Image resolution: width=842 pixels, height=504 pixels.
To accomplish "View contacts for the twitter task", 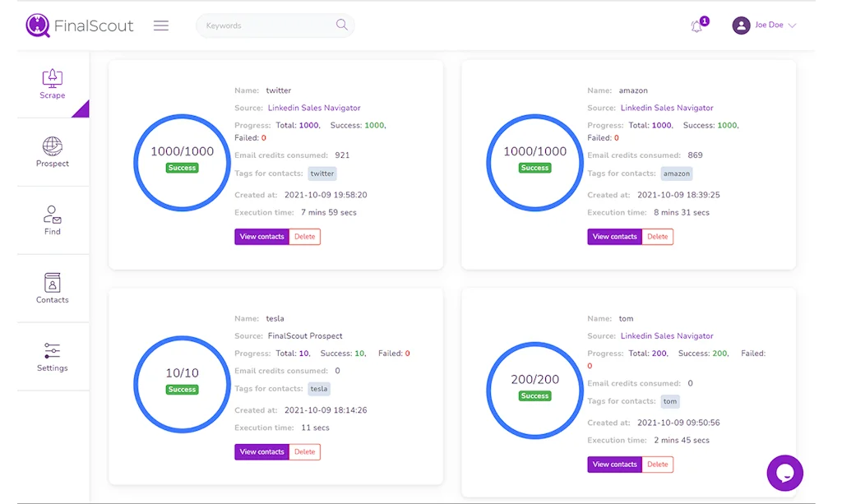I will (x=261, y=237).
